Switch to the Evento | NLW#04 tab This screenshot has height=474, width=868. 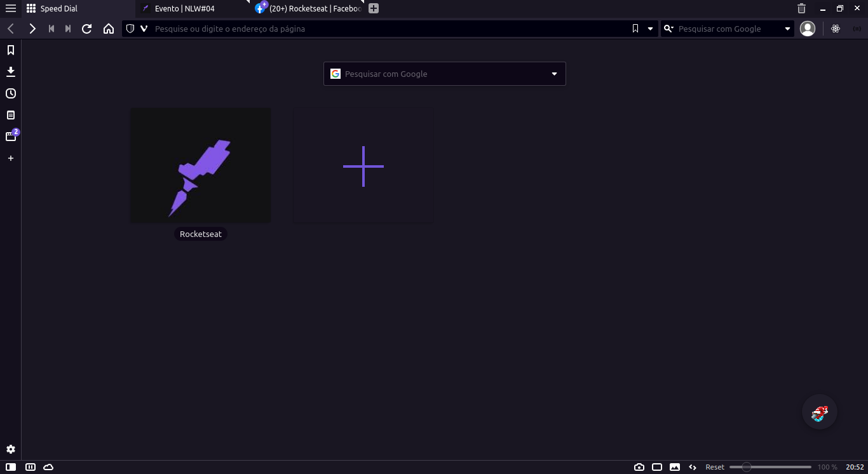pyautogui.click(x=192, y=9)
